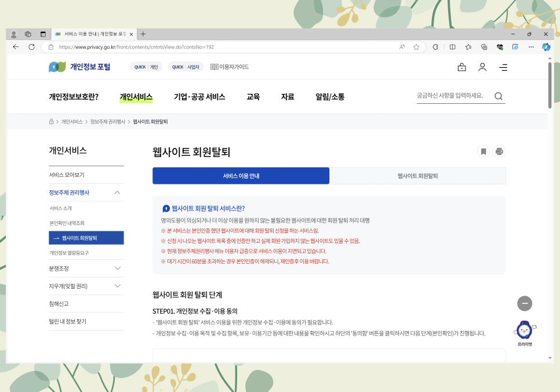Select sidebar 웹사이트 회원탈퇴 item
The image size is (560, 392).
86,238
